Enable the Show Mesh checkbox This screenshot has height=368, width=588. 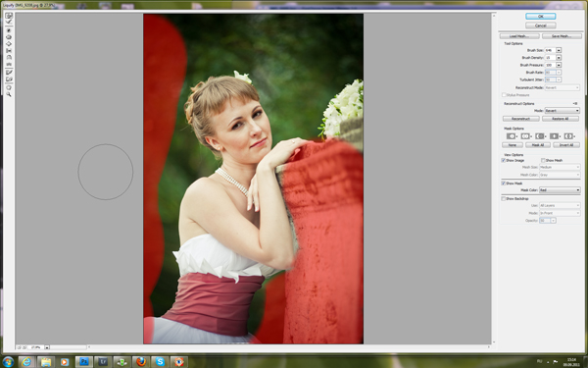[x=543, y=160]
